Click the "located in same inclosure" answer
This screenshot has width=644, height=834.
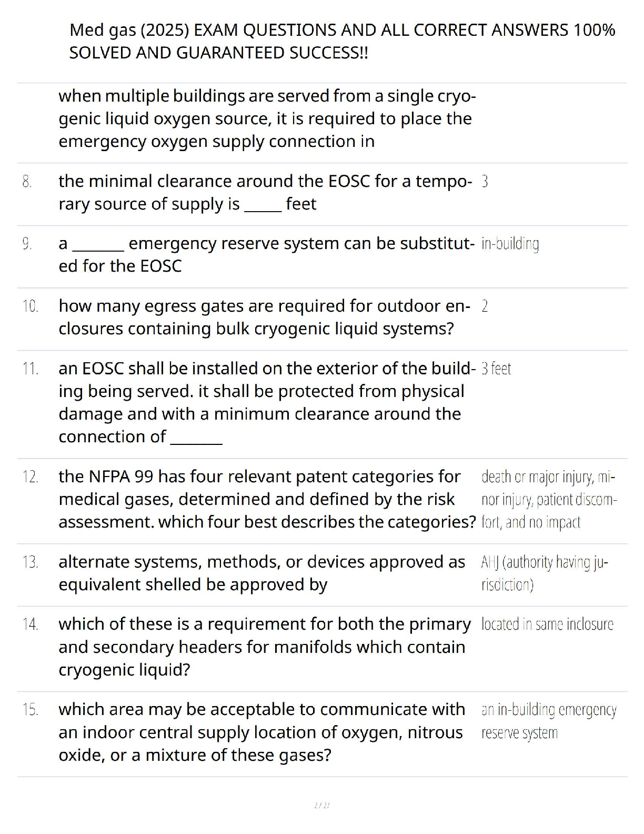(x=547, y=624)
